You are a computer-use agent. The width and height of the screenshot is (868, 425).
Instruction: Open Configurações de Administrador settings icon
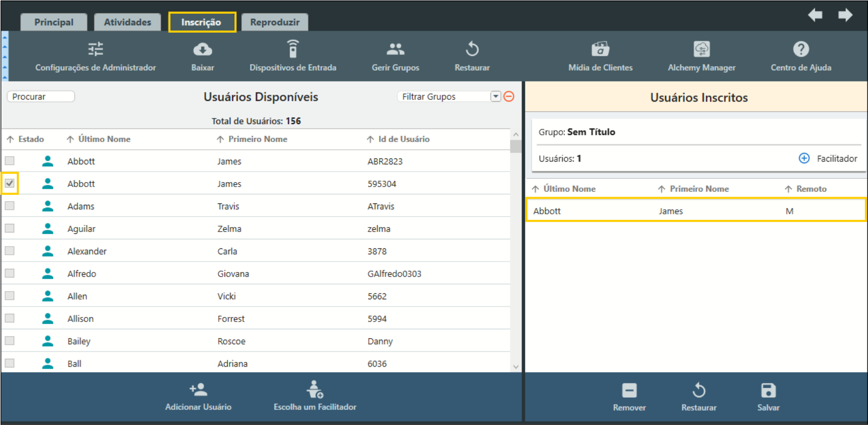pos(95,49)
